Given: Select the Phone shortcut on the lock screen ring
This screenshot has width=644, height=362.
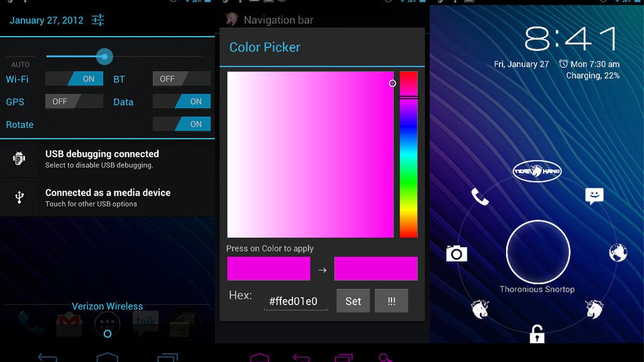Looking at the screenshot, I should (x=479, y=197).
